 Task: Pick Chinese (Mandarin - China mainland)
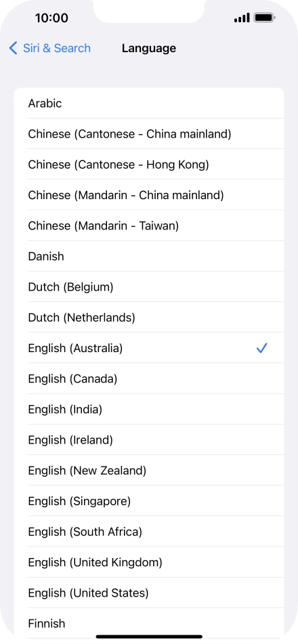coord(149,195)
